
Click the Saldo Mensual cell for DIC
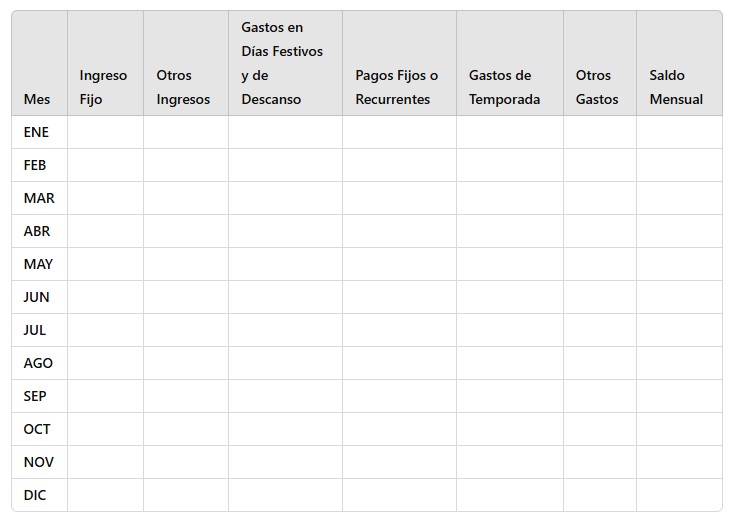[x=679, y=495]
